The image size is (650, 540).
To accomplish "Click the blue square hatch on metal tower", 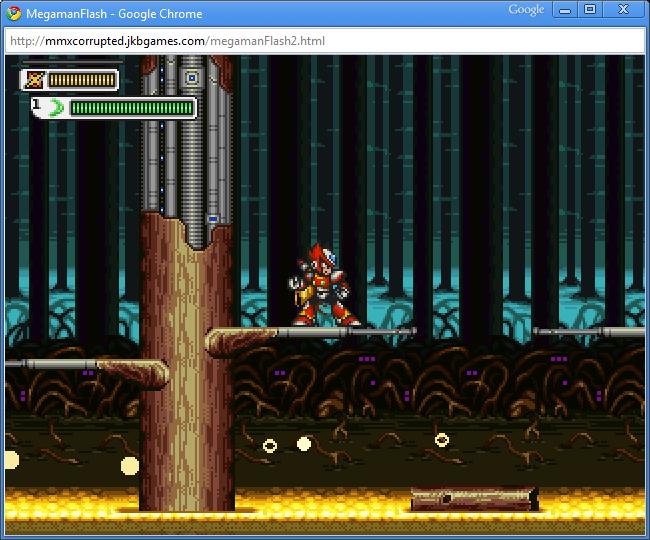I will click(x=192, y=78).
